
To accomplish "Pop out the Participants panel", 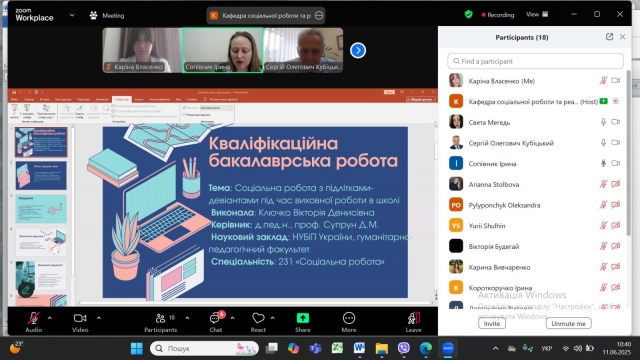I will (x=609, y=37).
